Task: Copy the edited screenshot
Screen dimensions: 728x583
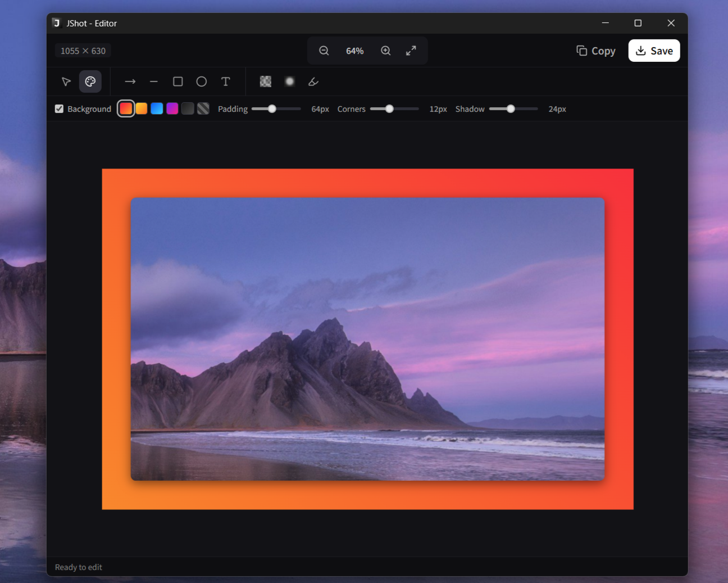Action: click(595, 51)
